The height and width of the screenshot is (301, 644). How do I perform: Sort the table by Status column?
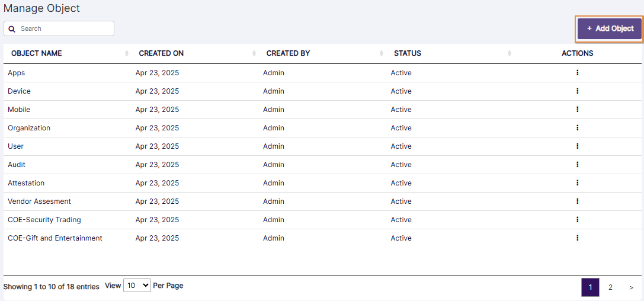tap(408, 53)
